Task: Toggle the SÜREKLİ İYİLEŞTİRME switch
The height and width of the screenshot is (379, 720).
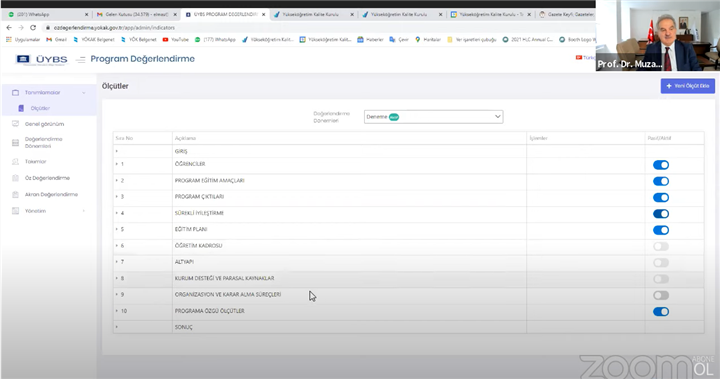Action: point(661,214)
